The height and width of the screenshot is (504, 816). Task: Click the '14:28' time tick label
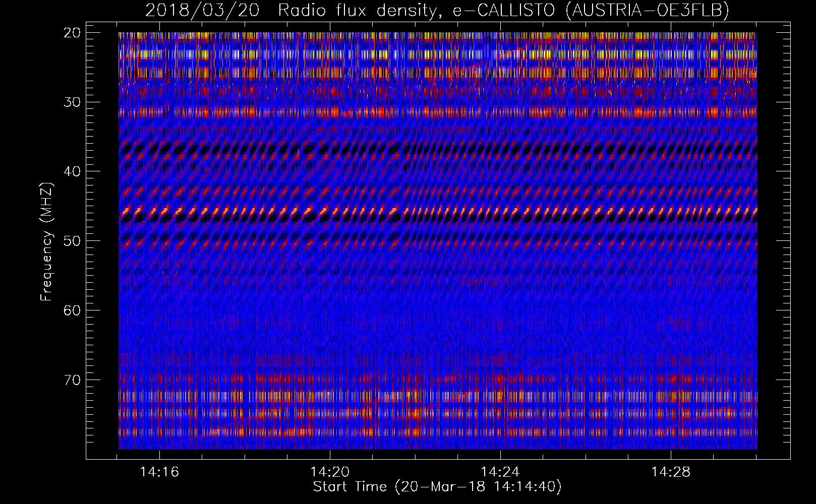coord(671,472)
